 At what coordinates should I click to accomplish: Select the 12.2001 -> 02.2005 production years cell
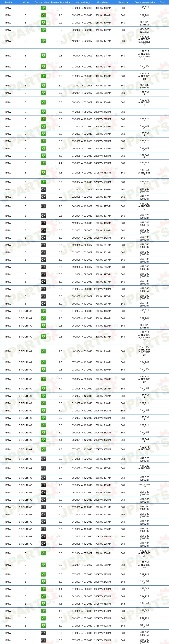pos(82,86)
